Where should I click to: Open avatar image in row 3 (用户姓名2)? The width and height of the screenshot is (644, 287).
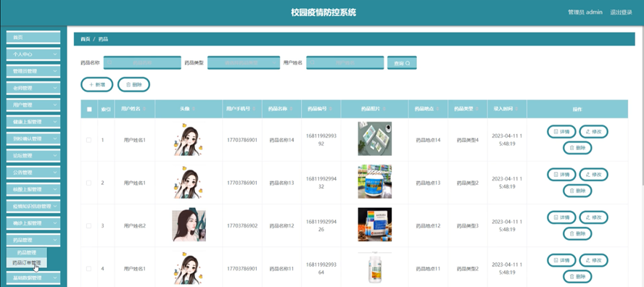click(189, 225)
